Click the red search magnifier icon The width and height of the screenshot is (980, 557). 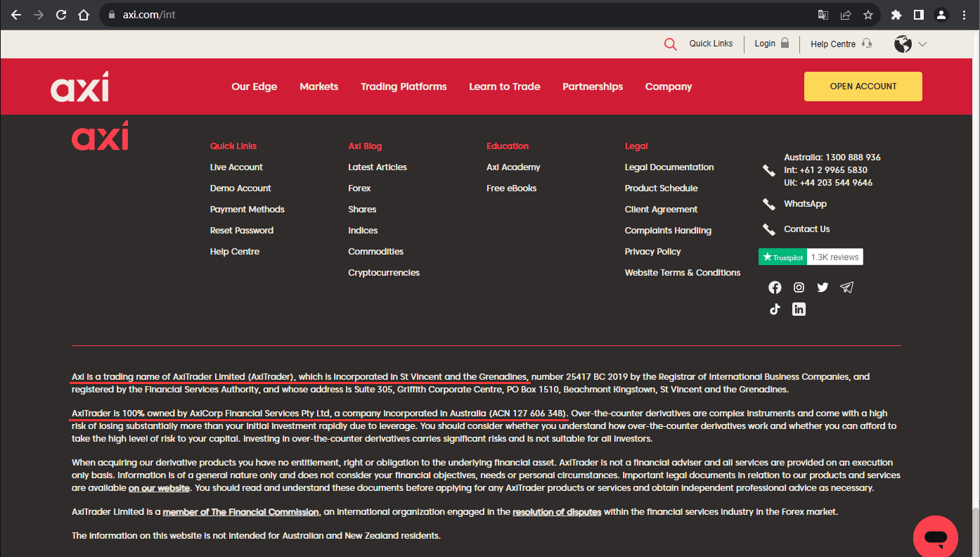(x=671, y=44)
